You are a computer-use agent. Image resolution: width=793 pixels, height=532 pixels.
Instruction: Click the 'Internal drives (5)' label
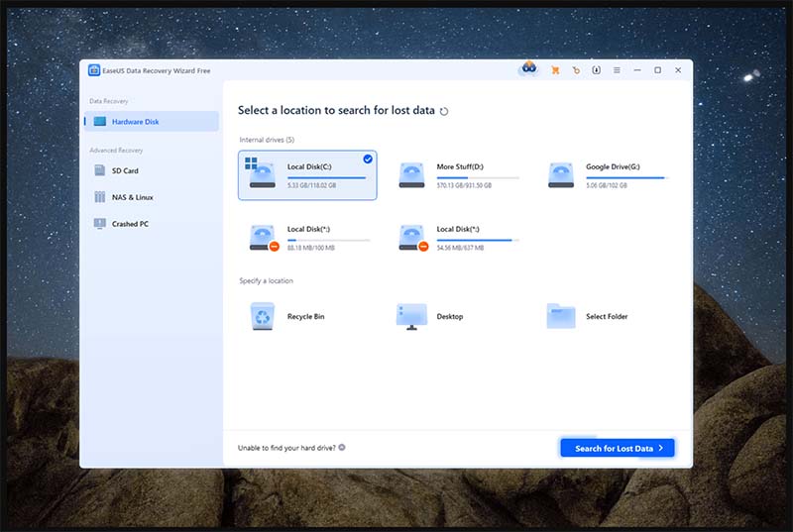(x=267, y=140)
